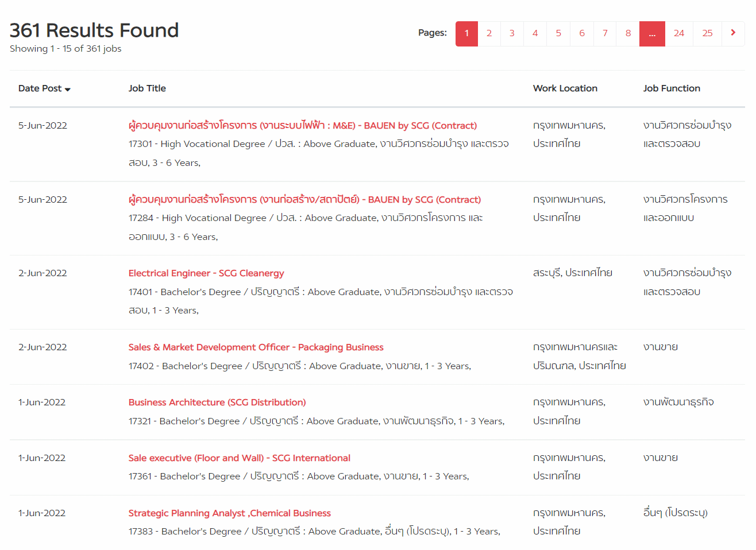
Task: Go to page 3 of results
Action: 512,33
